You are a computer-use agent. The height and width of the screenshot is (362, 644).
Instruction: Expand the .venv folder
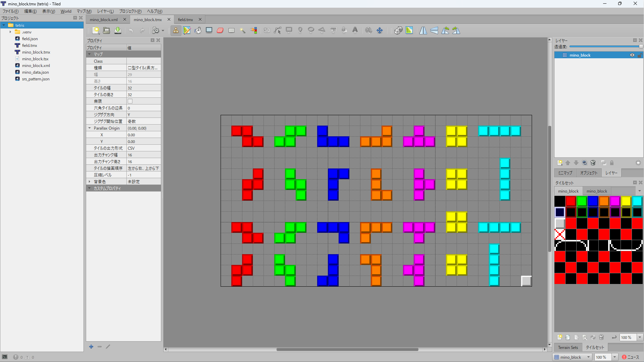pyautogui.click(x=10, y=32)
